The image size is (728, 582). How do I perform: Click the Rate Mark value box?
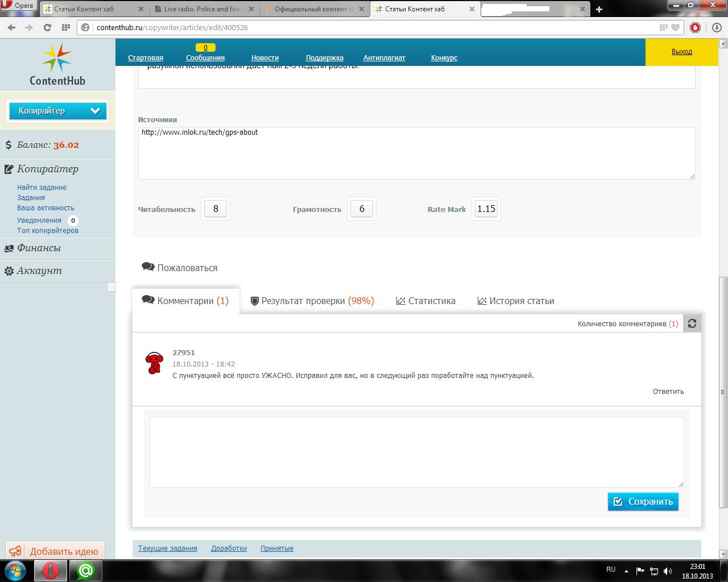(x=486, y=209)
